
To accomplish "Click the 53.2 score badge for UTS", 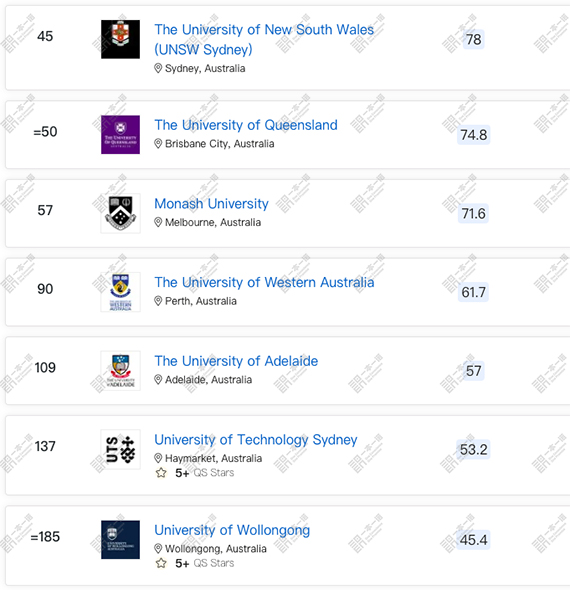I will [x=473, y=449].
